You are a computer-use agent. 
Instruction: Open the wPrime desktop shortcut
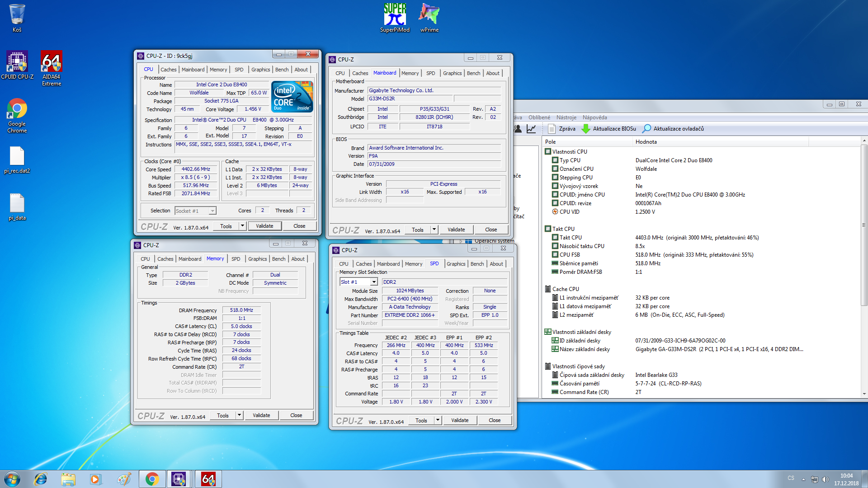429,18
